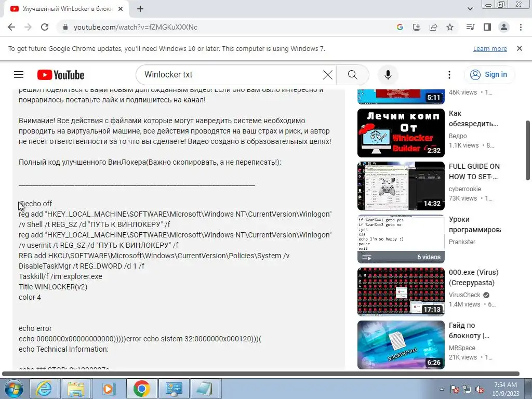Open the Chrome profile avatar
This screenshot has height=399, width=532.
coord(504,27)
